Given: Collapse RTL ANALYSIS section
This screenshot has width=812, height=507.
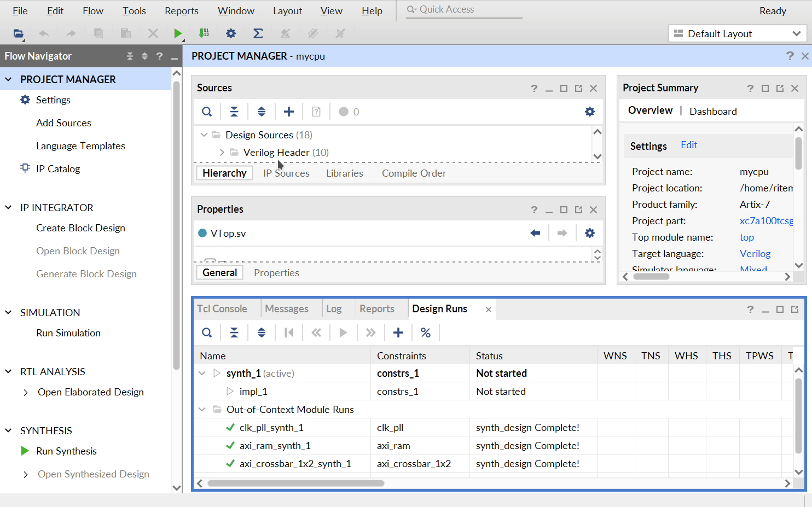Looking at the screenshot, I should (x=8, y=371).
